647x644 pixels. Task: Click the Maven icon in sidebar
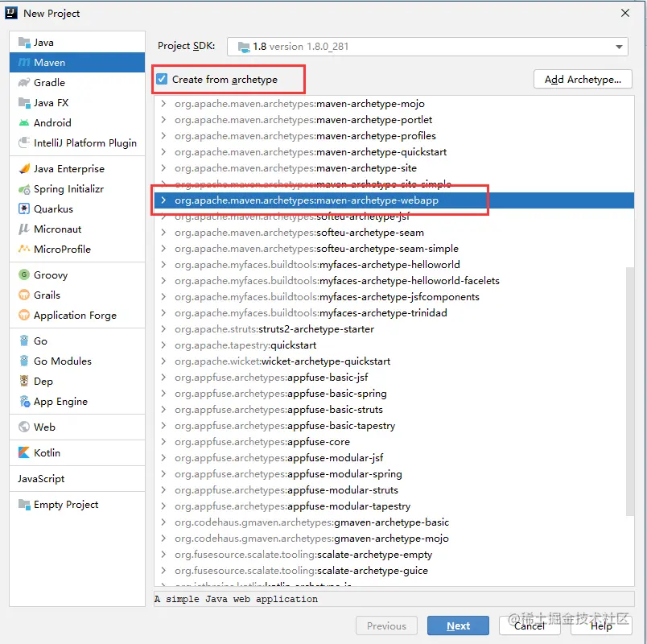pos(24,62)
